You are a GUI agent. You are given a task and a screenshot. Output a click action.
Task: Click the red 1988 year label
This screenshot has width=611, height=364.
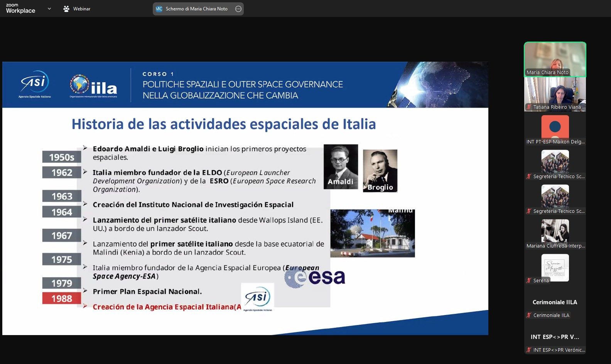coord(62,298)
